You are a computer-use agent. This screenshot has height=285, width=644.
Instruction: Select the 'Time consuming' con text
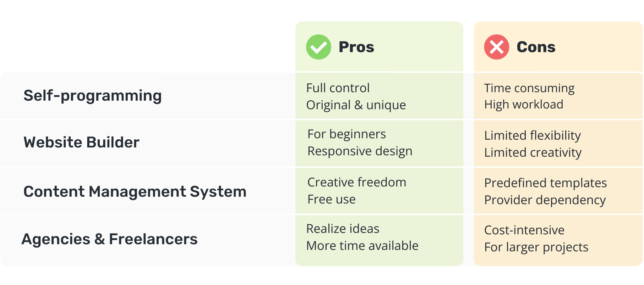(529, 88)
